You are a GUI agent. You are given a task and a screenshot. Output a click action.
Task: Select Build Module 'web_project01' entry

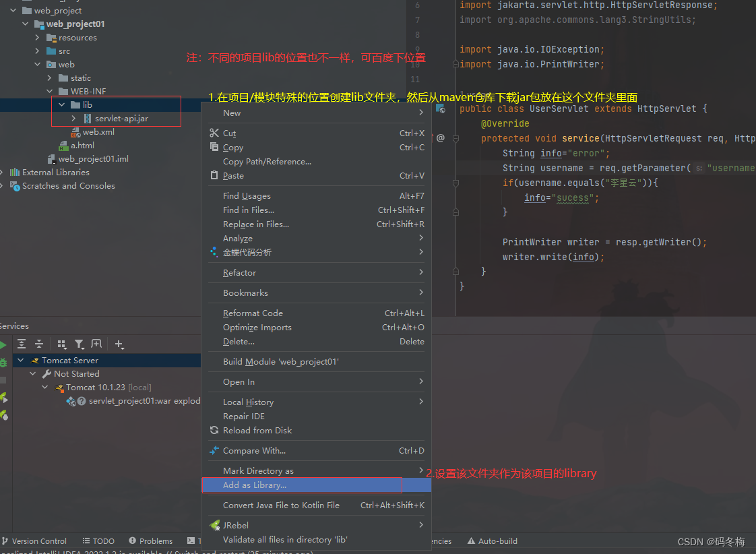click(316, 362)
